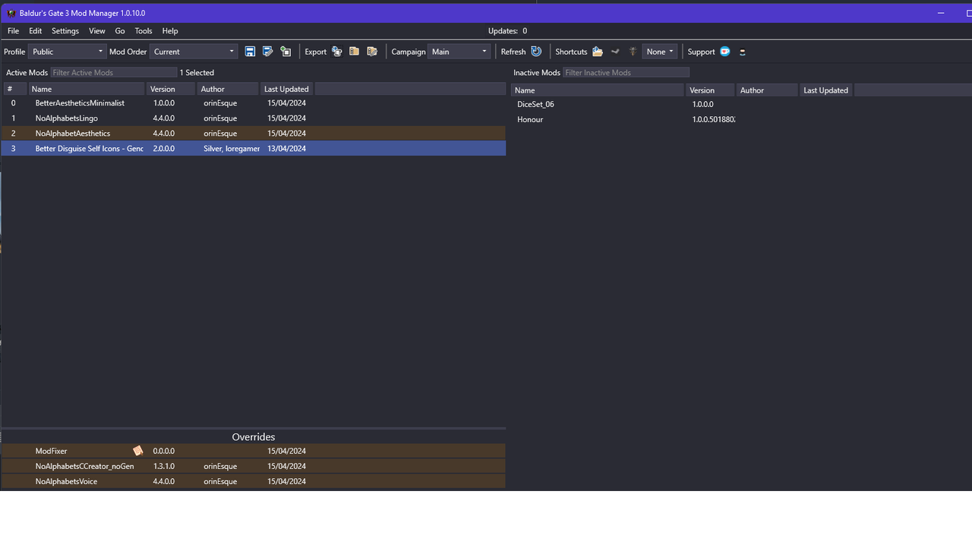Select the ModFixer override row
The height and width of the screenshot is (560, 972).
pyautogui.click(x=254, y=451)
